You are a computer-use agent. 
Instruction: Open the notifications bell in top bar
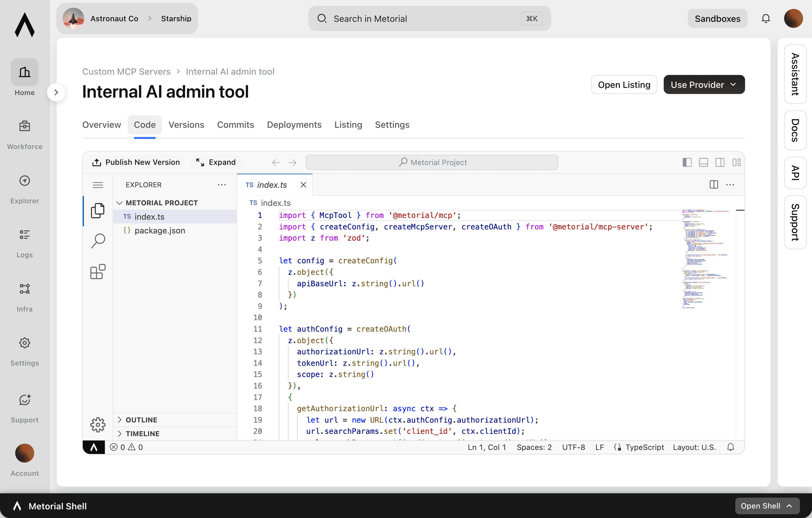(766, 19)
